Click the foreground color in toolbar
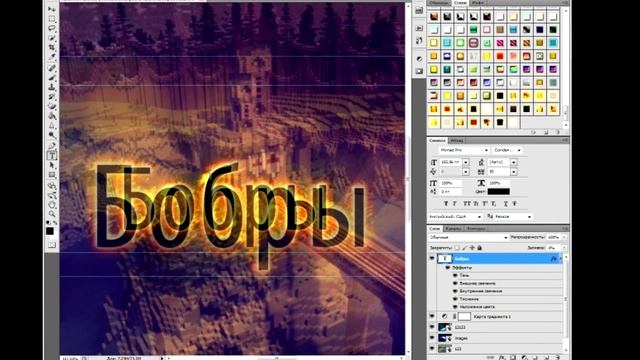 (x=50, y=231)
